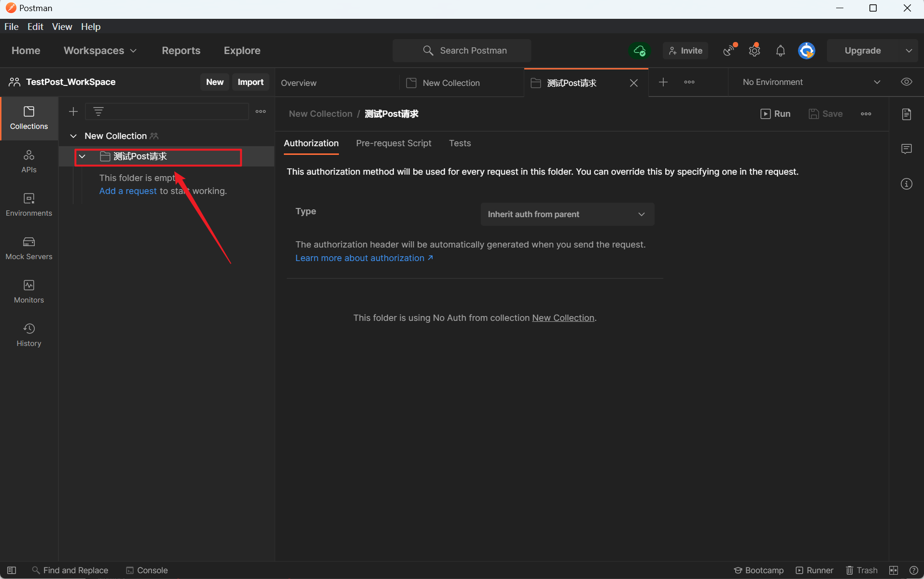Open the Collections sidebar panel
This screenshot has width=924, height=579.
pyautogui.click(x=29, y=118)
